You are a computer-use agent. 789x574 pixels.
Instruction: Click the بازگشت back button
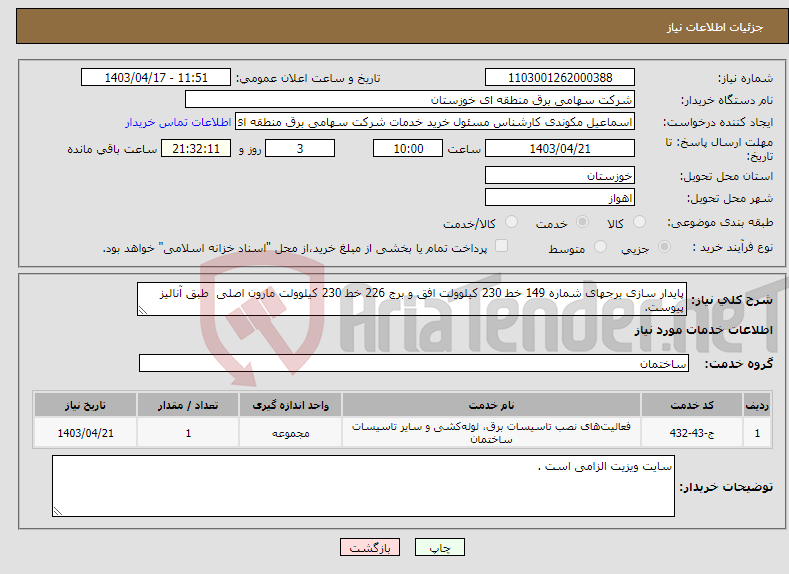coord(370,547)
